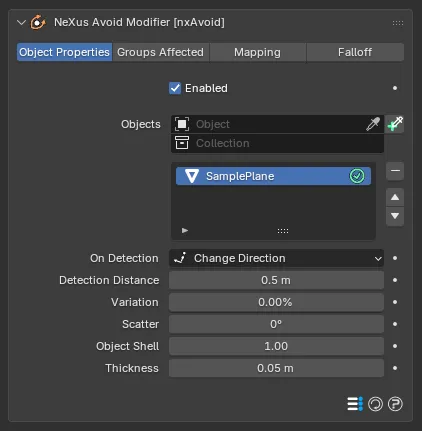Click the Thickness 0.05 m field
Image resolution: width=422 pixels, height=431 pixels.
pyautogui.click(x=276, y=368)
